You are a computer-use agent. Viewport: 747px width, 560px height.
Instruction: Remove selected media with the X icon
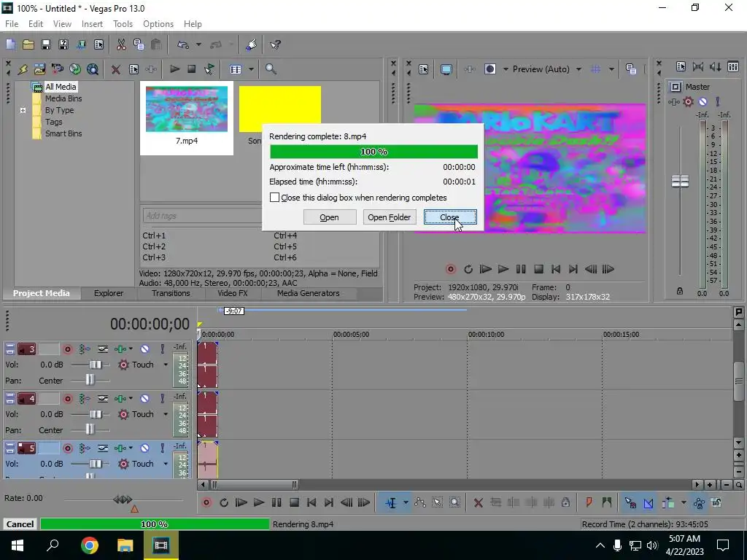[x=115, y=69]
